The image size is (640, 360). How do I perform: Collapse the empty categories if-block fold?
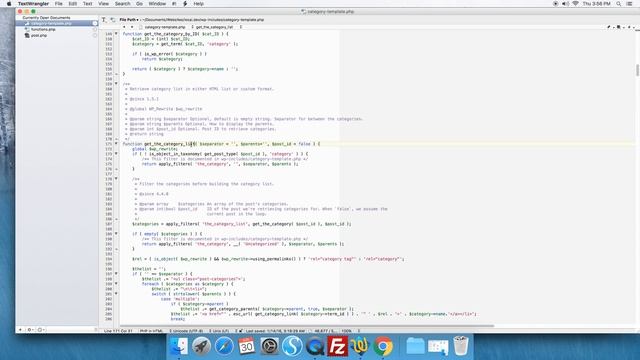[116, 234]
